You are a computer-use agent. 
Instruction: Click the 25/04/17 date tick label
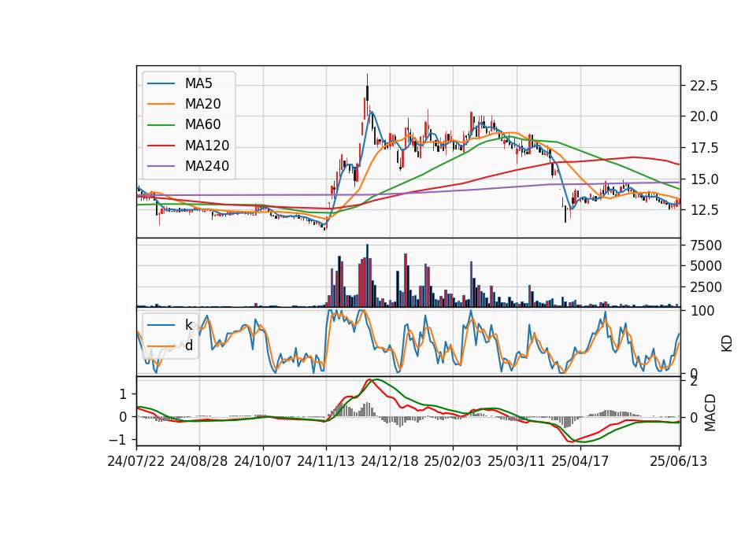pyautogui.click(x=580, y=461)
